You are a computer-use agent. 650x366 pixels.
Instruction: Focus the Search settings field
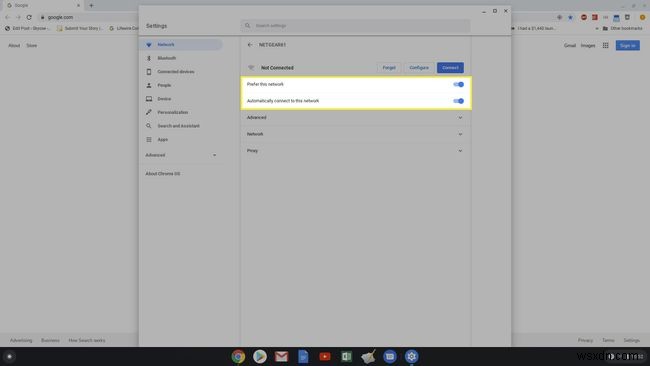(355, 26)
